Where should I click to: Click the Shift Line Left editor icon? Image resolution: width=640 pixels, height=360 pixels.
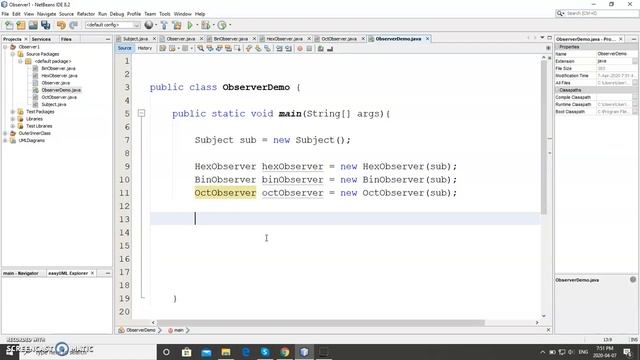[x=279, y=49]
